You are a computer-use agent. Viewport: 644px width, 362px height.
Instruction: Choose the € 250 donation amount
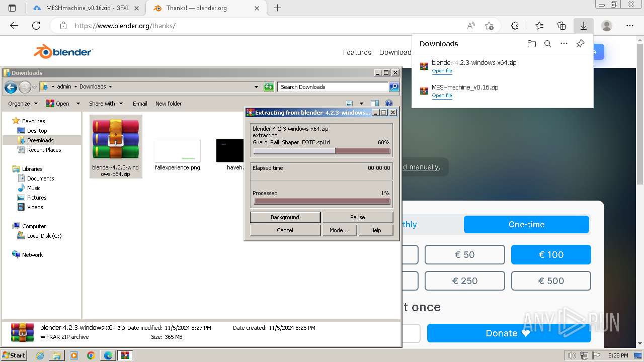pos(464,281)
